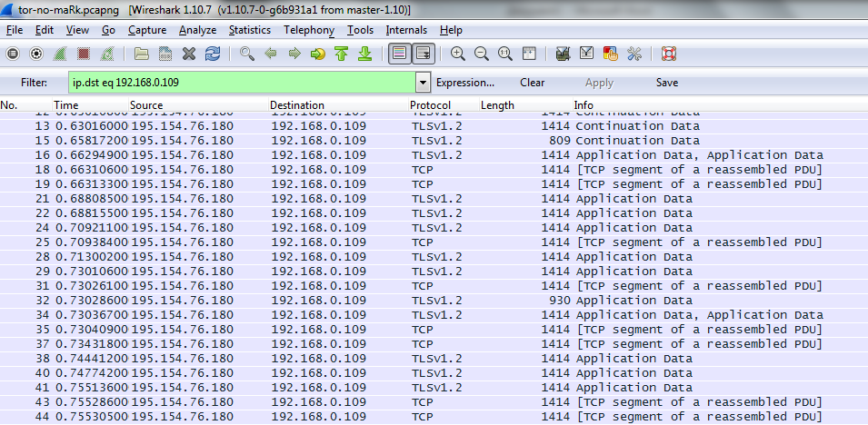Select packet 21 Application Data row
The image size is (868, 425).
(434, 199)
